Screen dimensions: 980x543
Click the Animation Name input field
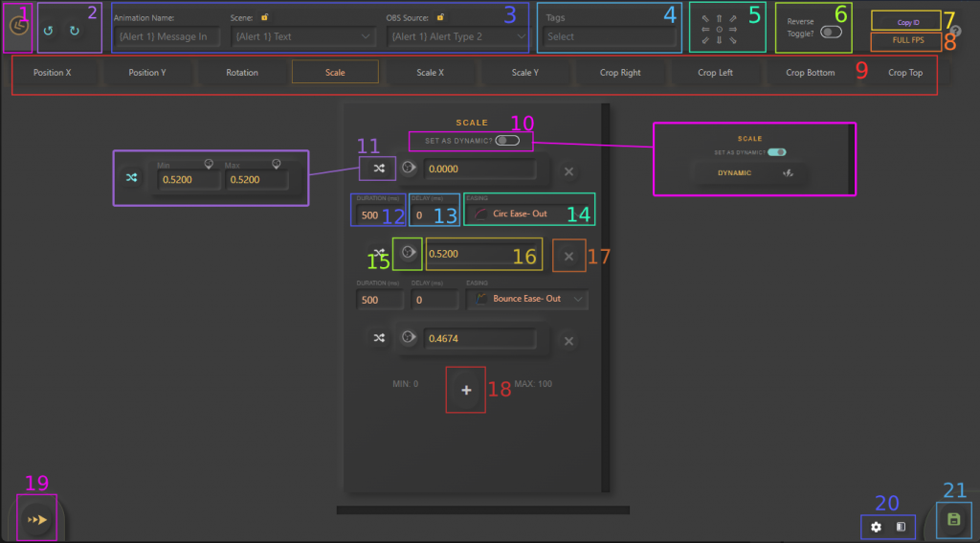pos(167,36)
